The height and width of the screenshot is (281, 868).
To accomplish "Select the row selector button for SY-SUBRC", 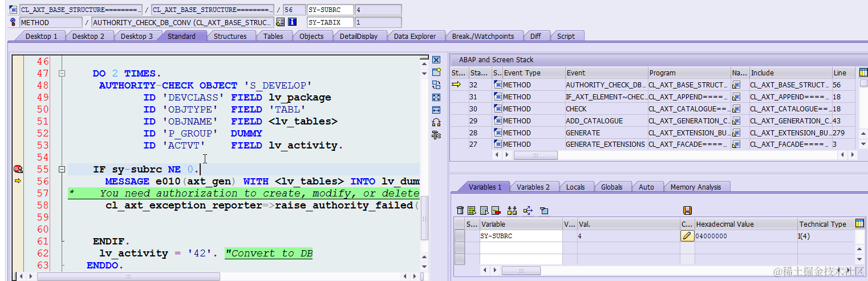I will pyautogui.click(x=459, y=236).
